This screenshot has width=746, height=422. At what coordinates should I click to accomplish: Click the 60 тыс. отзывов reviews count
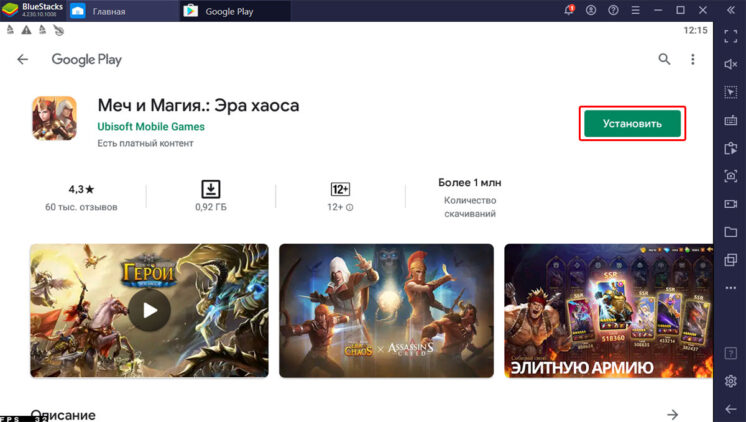81,207
